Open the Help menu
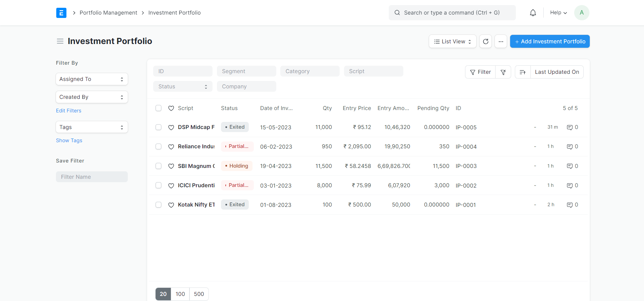The height and width of the screenshot is (301, 644). pos(558,13)
